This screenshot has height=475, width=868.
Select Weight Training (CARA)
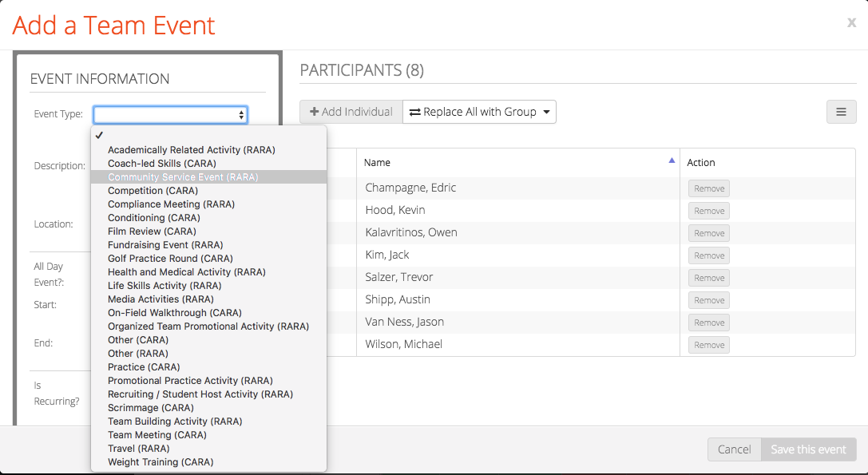[208, 461]
